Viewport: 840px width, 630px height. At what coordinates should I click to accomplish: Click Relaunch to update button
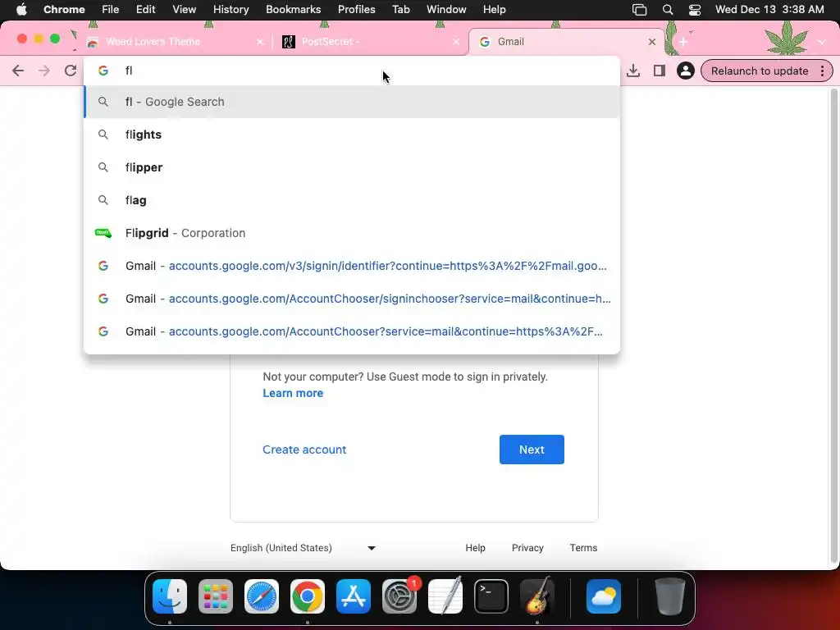pyautogui.click(x=759, y=71)
